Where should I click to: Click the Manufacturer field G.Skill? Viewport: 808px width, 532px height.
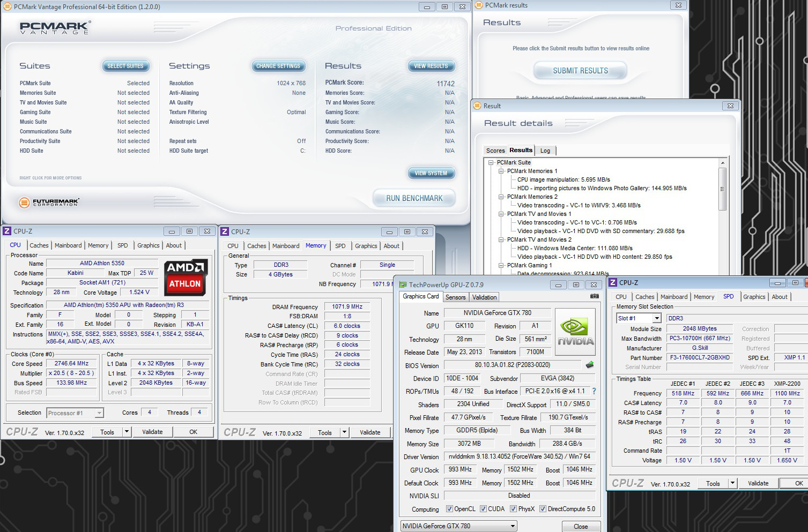point(700,348)
